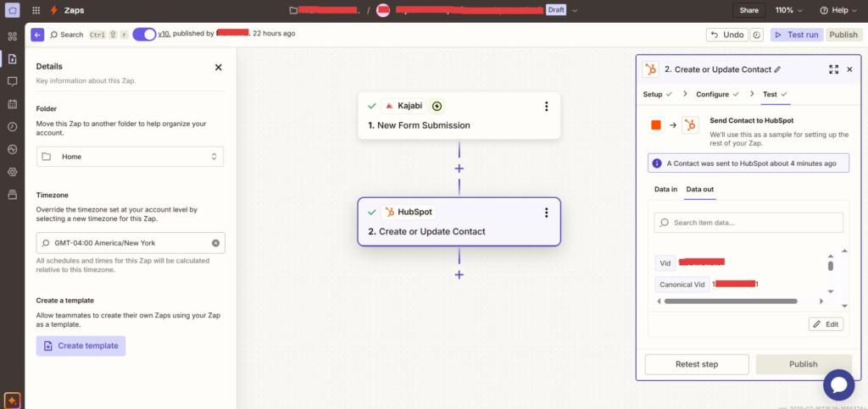Show the Data out tab
868x409 pixels.
tap(699, 189)
